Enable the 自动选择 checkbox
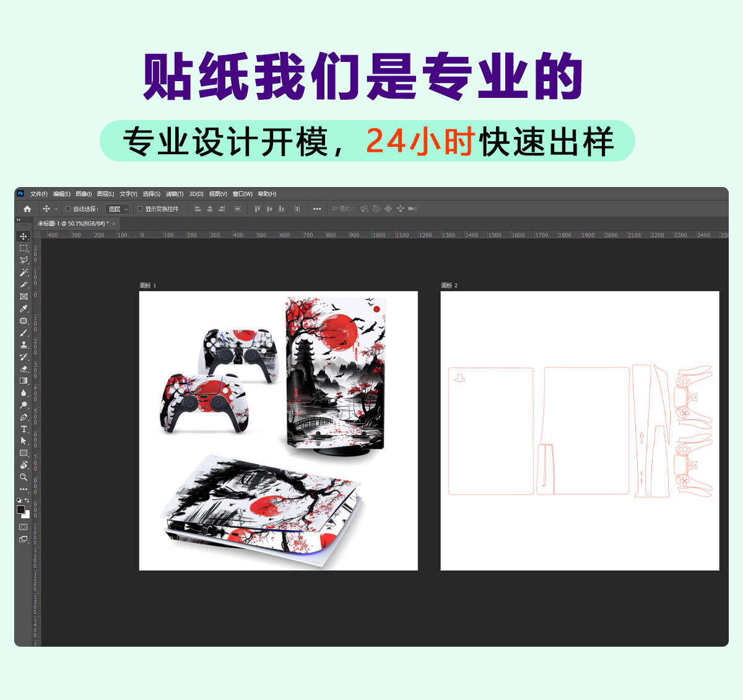 point(67,209)
